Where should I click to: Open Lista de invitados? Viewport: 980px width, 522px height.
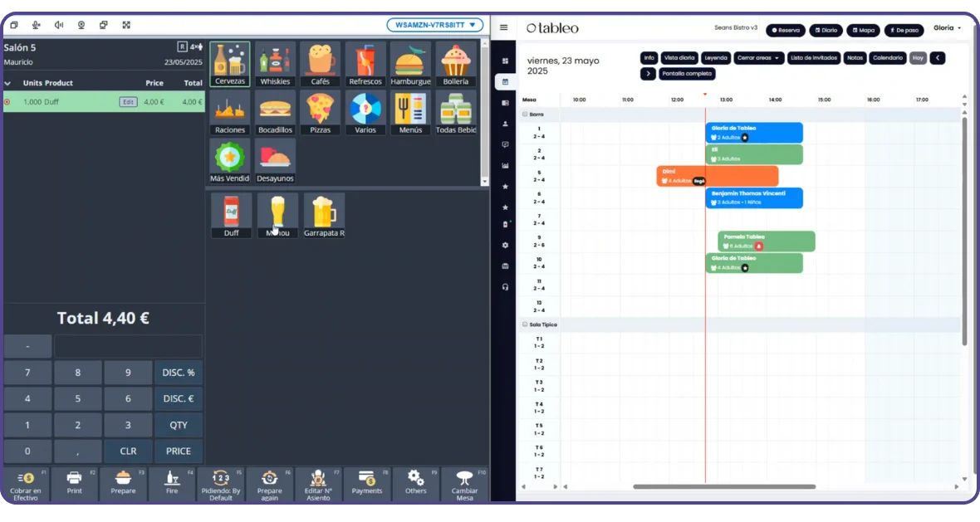(814, 58)
